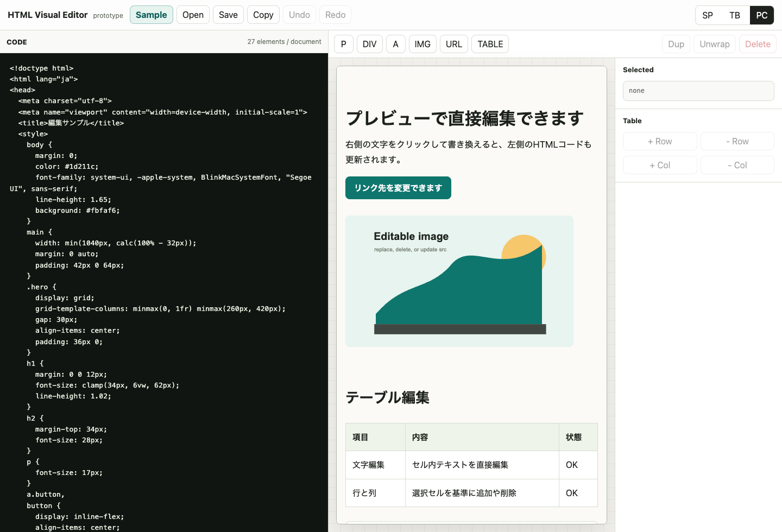Select the セル内テキストを直接編集 cell
Viewport: 782px width, 532px height.
click(482, 465)
